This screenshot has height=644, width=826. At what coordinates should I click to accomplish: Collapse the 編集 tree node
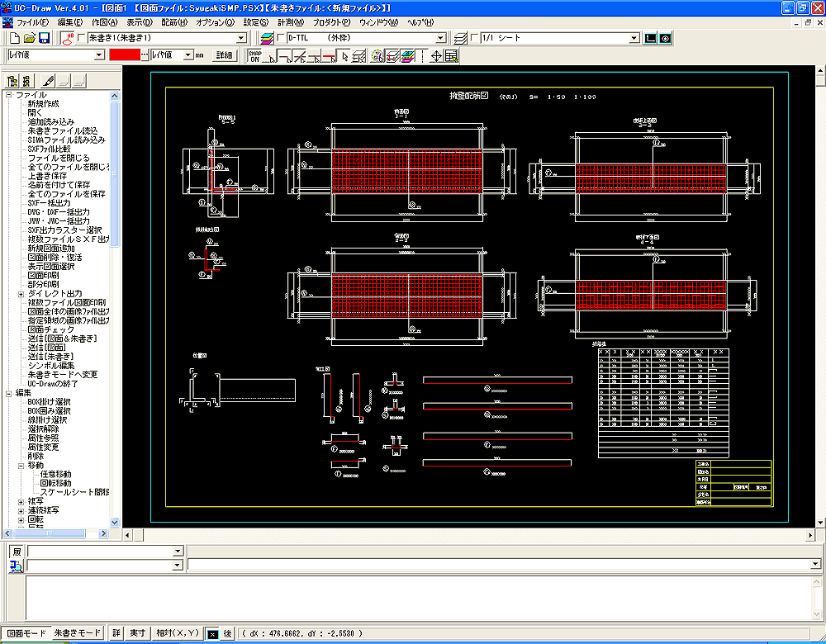click(8, 393)
